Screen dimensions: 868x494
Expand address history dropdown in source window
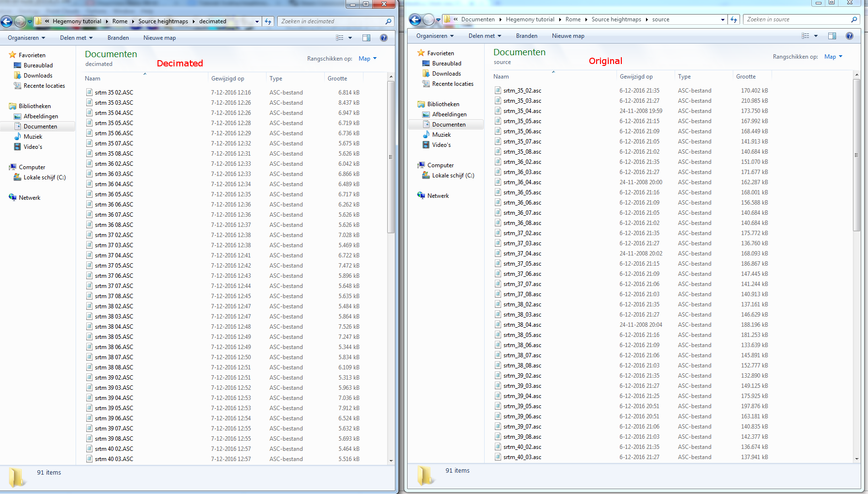tap(723, 19)
